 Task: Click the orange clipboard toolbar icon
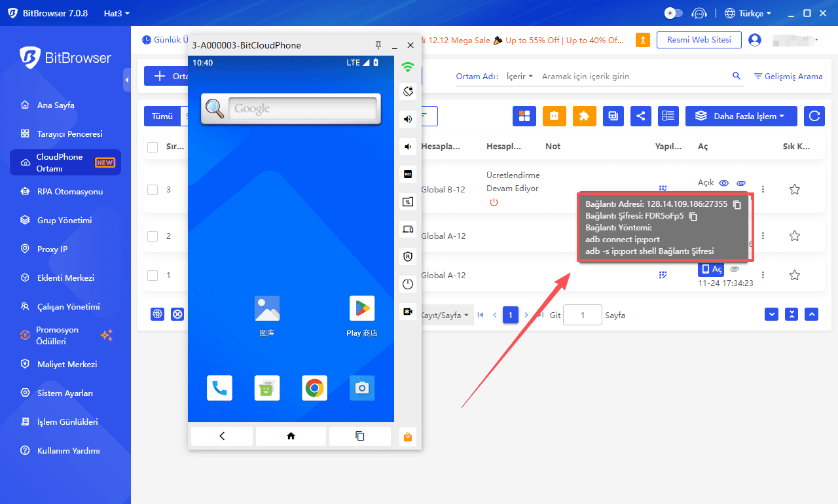(x=554, y=116)
